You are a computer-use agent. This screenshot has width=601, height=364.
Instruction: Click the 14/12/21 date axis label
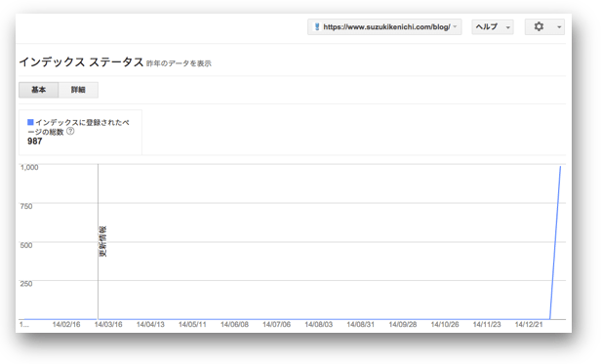tap(529, 325)
